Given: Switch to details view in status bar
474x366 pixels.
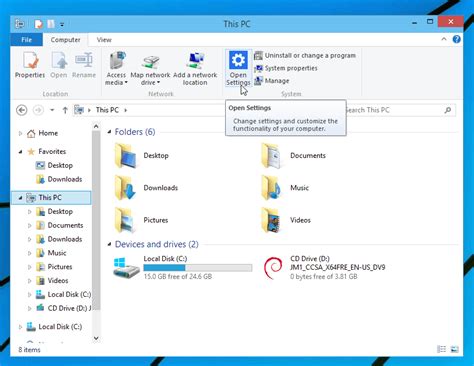Looking at the screenshot, I should coord(441,349).
